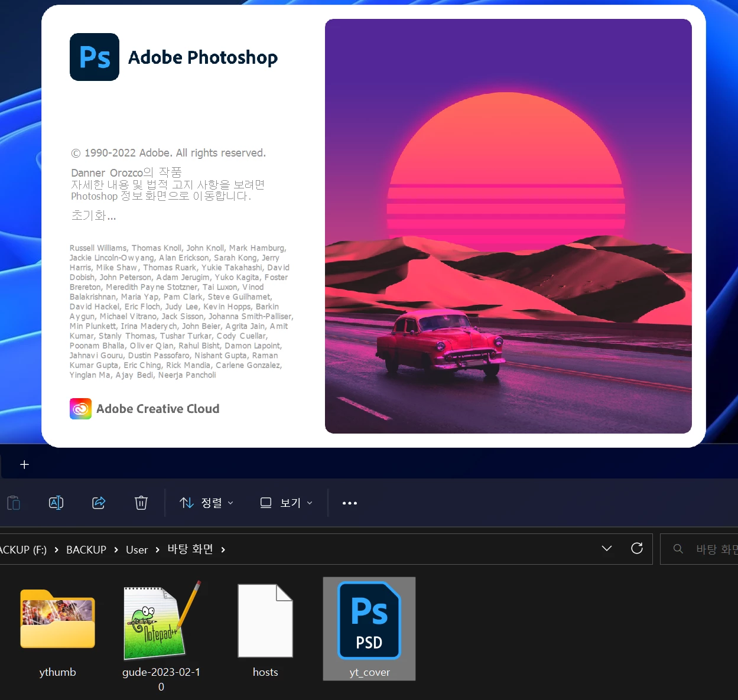Viewport: 738px width, 700px height.
Task: Click the 초기화... status text
Action: coord(94,216)
